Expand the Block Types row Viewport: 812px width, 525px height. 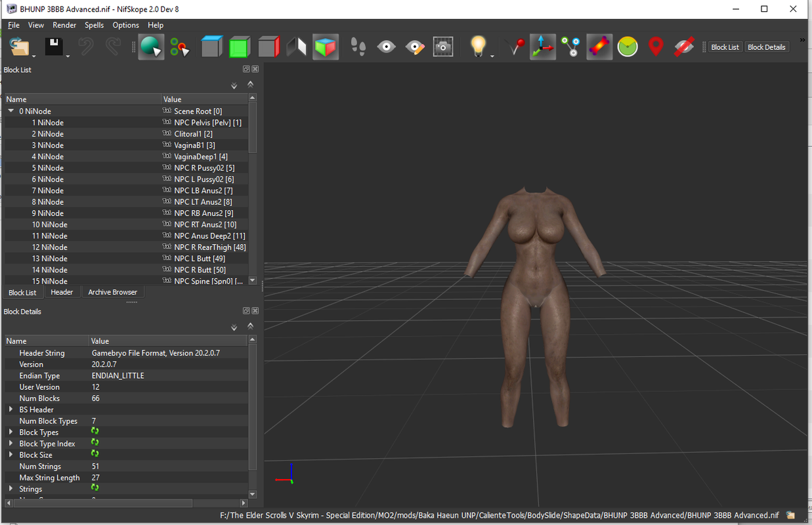click(11, 432)
